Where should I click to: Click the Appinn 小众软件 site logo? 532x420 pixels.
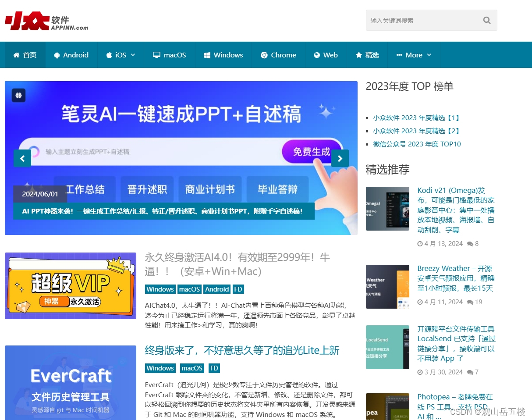click(46, 20)
